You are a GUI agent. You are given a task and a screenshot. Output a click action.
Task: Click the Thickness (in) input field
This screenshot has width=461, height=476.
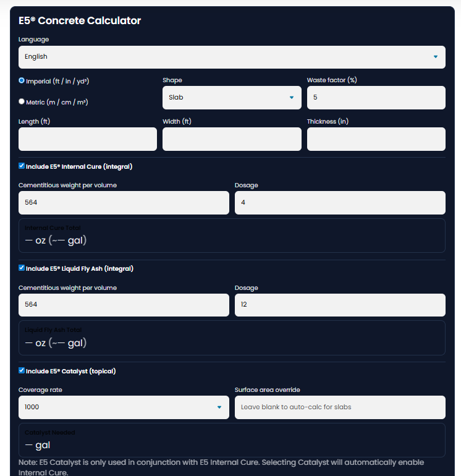pos(376,139)
